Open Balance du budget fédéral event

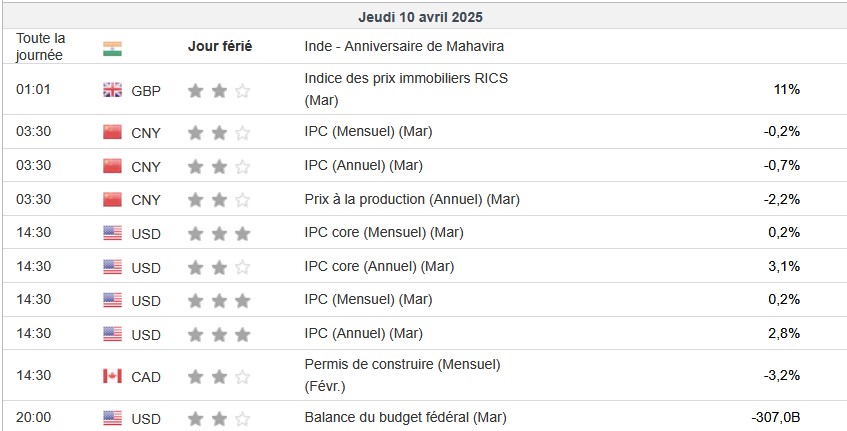pos(405,416)
